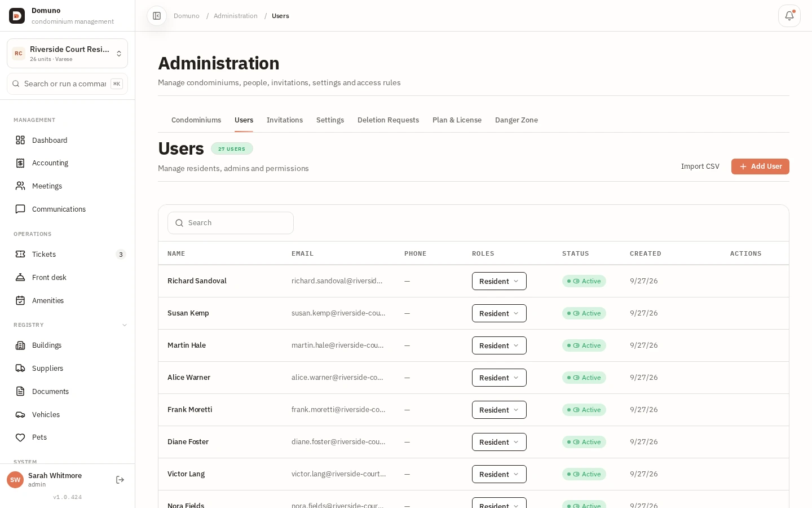Screen dimensions: 812x508
Task: Open the Danger Zone tab
Action: pyautogui.click(x=517, y=120)
